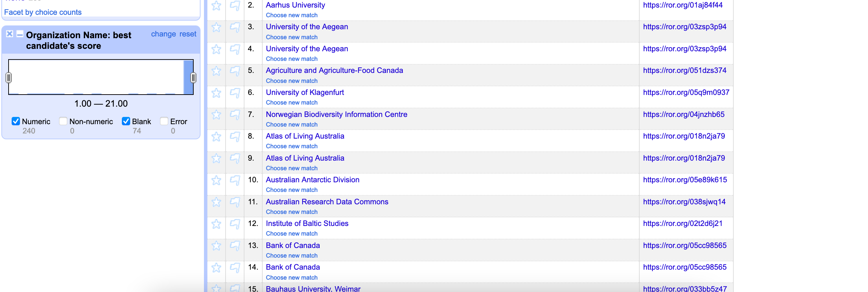Grab the right histogram range handle
The width and height of the screenshot is (868, 292).
pos(193,78)
